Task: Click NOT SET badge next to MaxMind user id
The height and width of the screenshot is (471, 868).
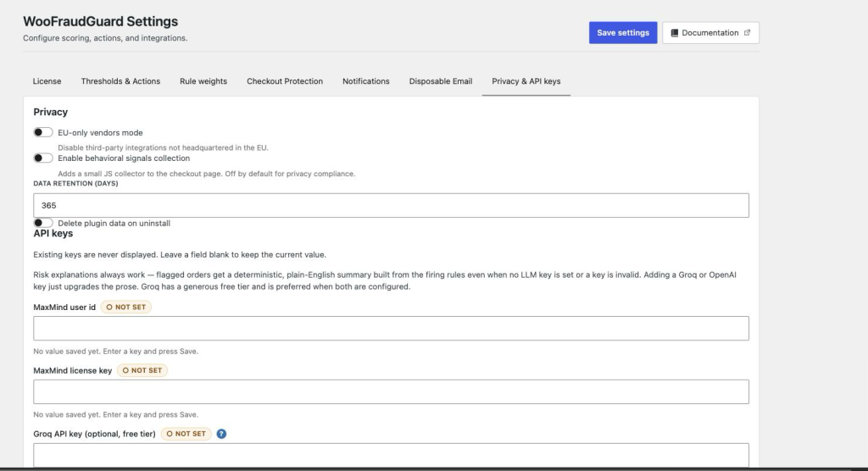Action: [125, 308]
